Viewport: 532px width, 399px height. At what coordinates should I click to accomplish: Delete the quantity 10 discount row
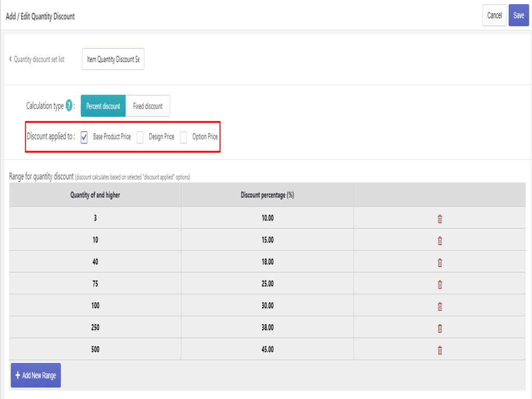click(440, 241)
